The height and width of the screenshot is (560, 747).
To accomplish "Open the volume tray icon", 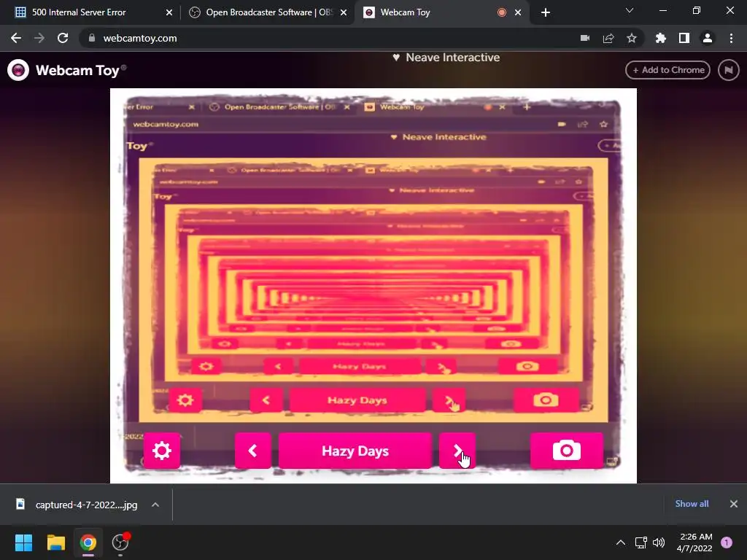I will pyautogui.click(x=659, y=542).
